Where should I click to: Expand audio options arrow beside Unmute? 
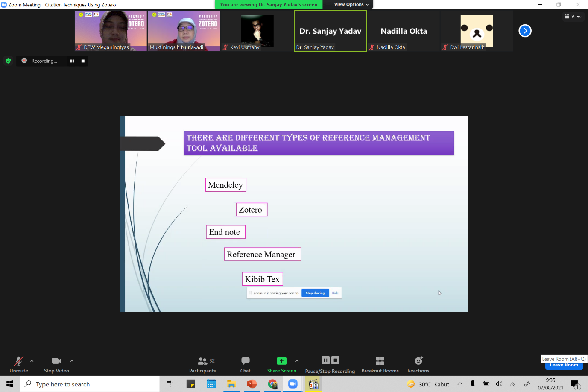click(32, 361)
